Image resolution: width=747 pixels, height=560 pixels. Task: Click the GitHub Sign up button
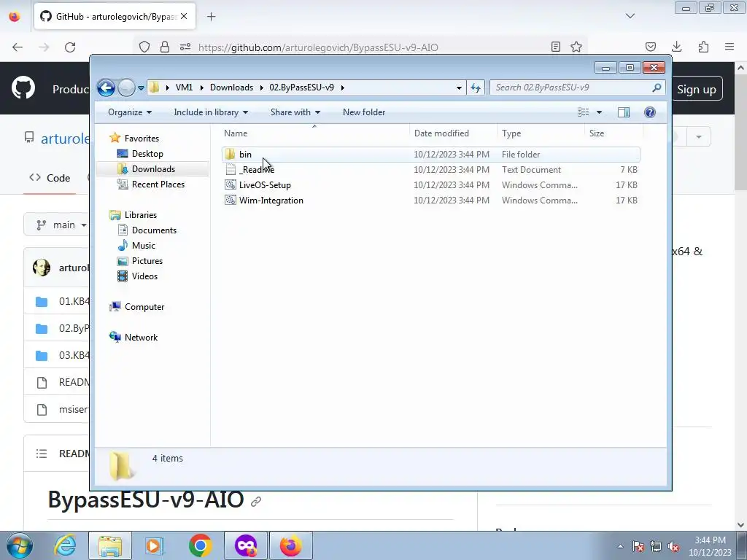[696, 89]
